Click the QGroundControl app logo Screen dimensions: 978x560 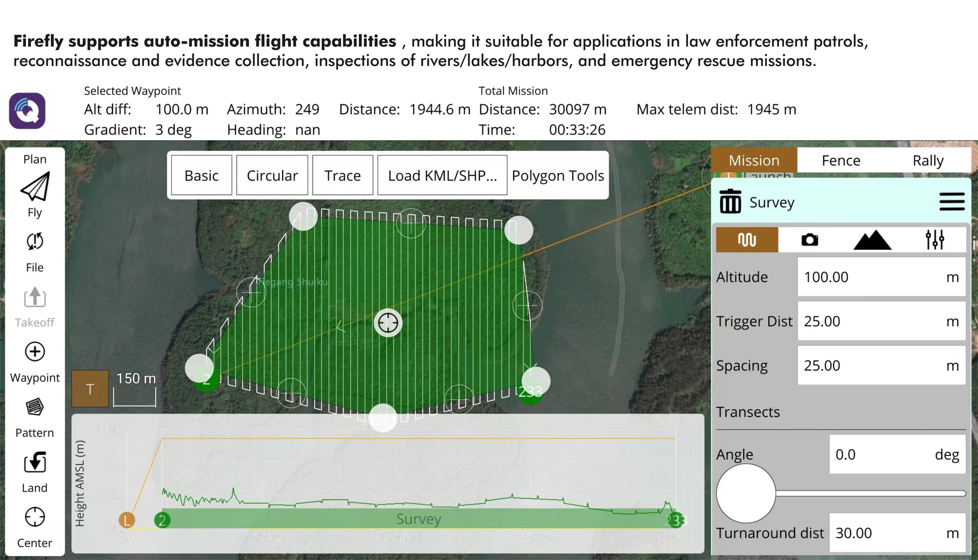click(27, 110)
